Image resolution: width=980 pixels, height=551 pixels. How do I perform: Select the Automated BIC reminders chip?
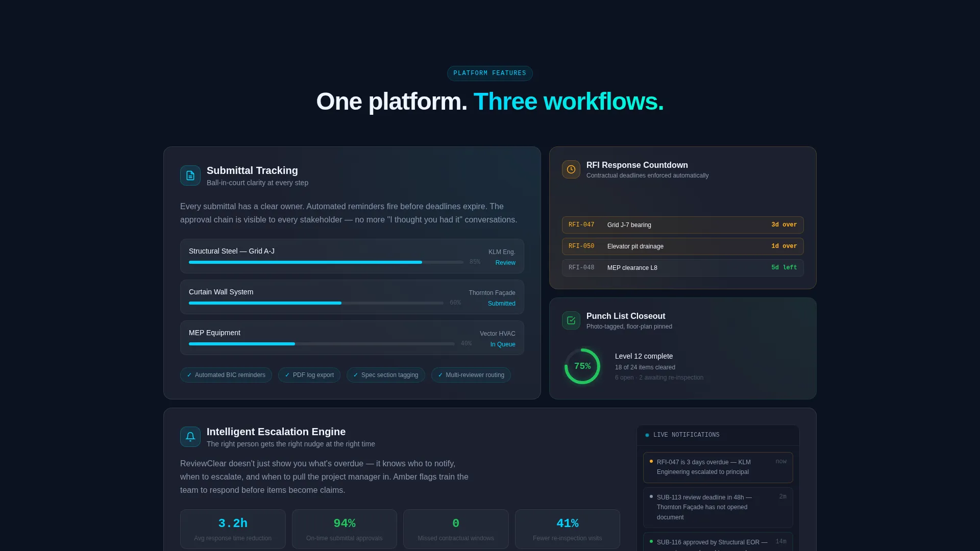tap(226, 375)
